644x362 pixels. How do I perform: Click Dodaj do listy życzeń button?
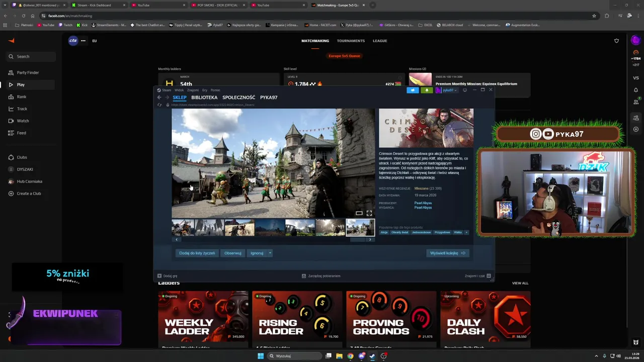(x=197, y=253)
